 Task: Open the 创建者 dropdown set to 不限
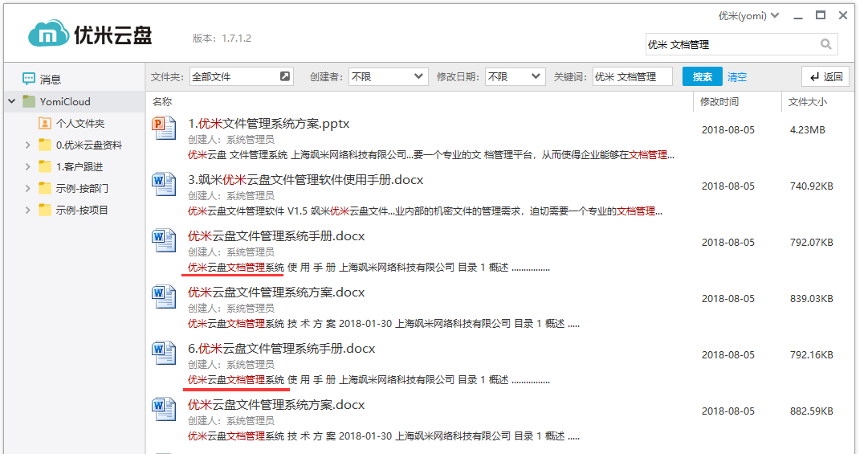[387, 76]
